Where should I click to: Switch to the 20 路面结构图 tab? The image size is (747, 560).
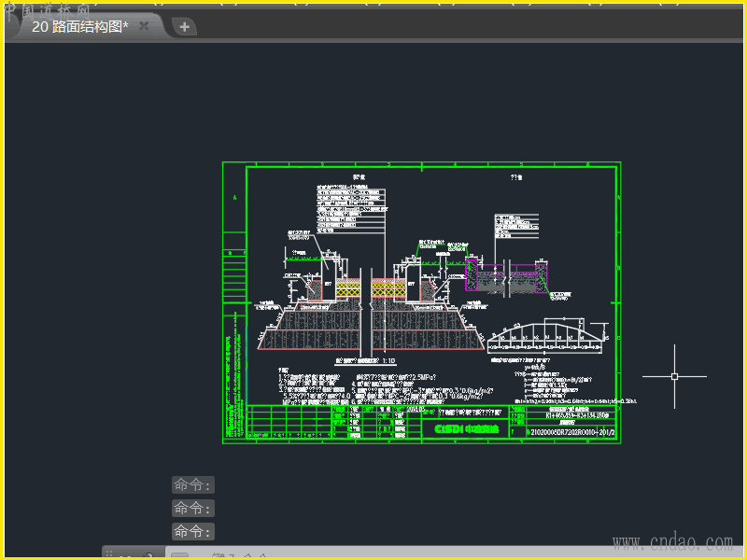click(x=79, y=26)
